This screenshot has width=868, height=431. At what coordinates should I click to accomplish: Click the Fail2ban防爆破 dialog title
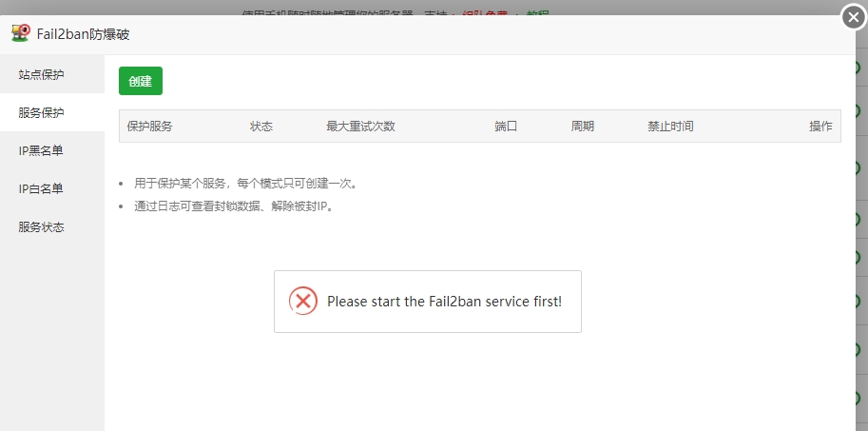pos(83,34)
